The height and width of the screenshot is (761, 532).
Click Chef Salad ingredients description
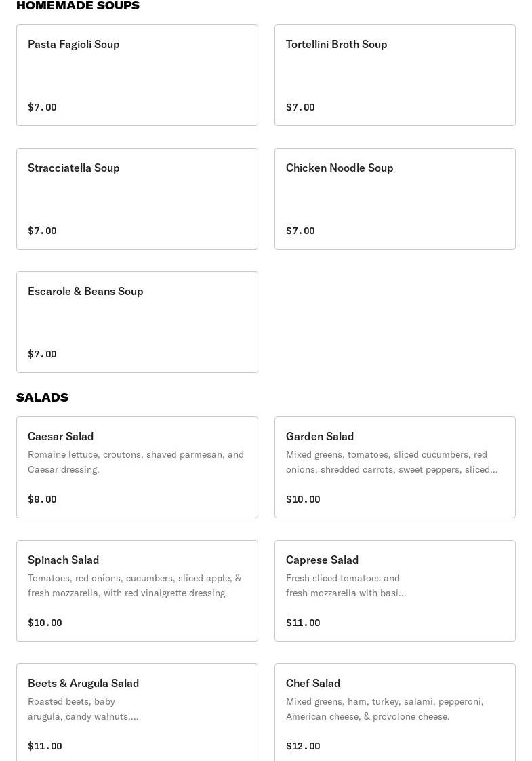pos(384,709)
